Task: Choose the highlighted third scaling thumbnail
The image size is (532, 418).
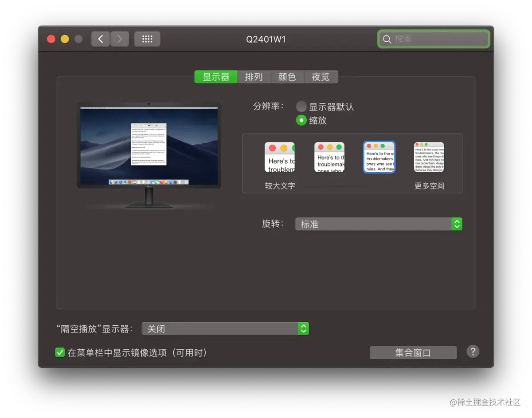Action: point(379,157)
